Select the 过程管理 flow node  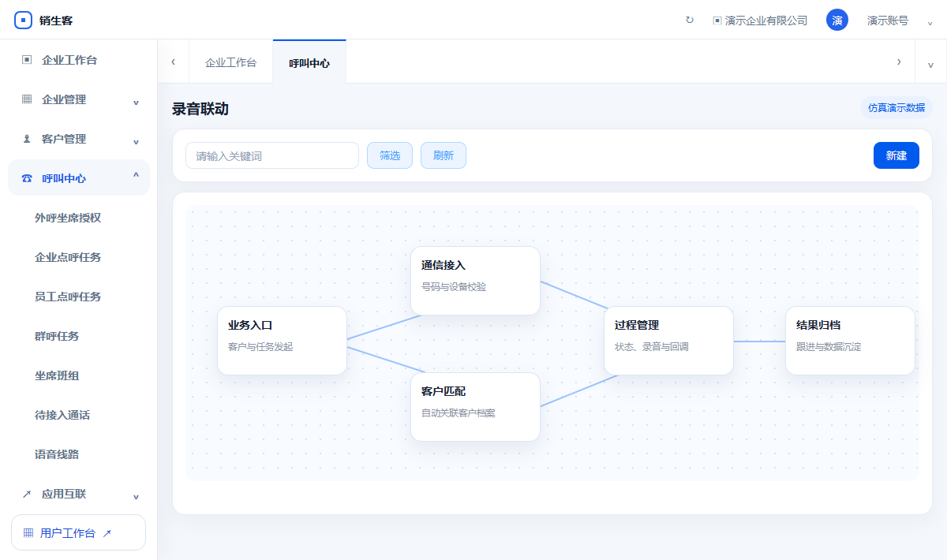pos(669,341)
